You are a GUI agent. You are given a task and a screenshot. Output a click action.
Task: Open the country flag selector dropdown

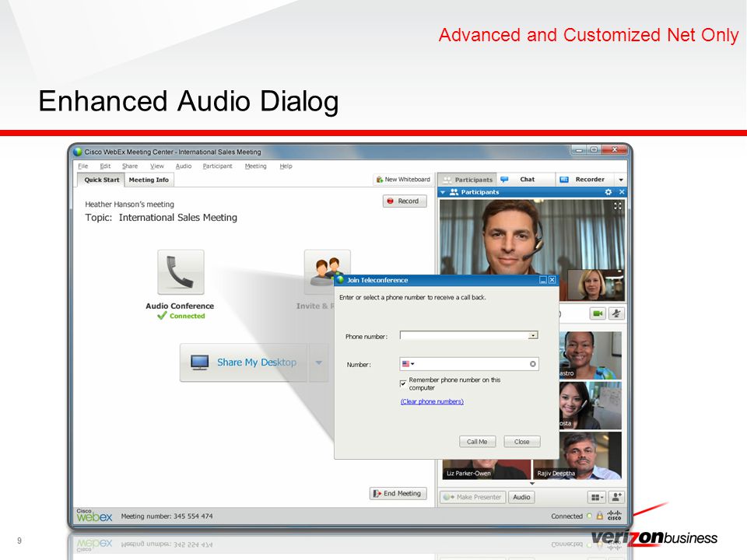point(409,364)
